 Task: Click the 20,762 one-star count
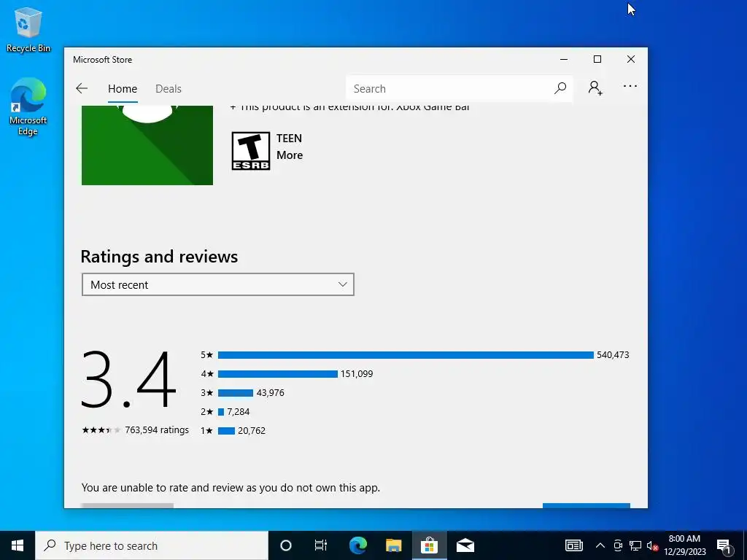(x=252, y=431)
